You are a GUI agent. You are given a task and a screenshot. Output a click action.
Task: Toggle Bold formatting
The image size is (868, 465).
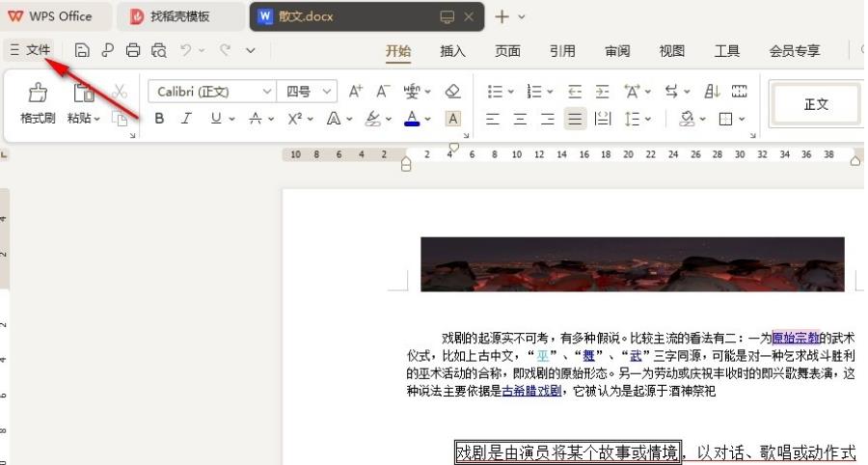159,119
